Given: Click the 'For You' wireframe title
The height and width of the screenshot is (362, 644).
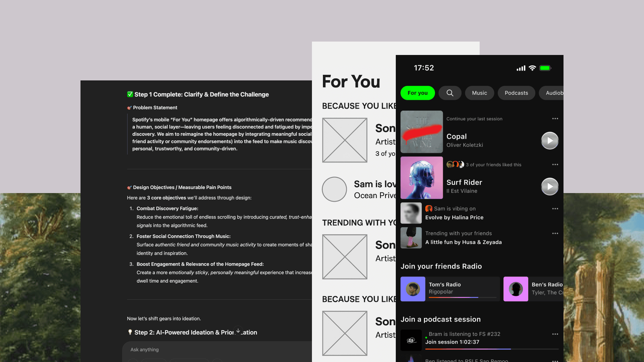Looking at the screenshot, I should click(x=351, y=81).
